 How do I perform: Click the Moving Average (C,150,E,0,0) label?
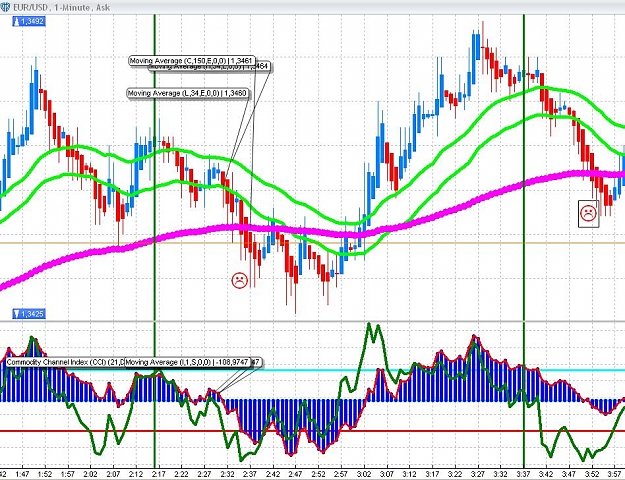coord(192,61)
